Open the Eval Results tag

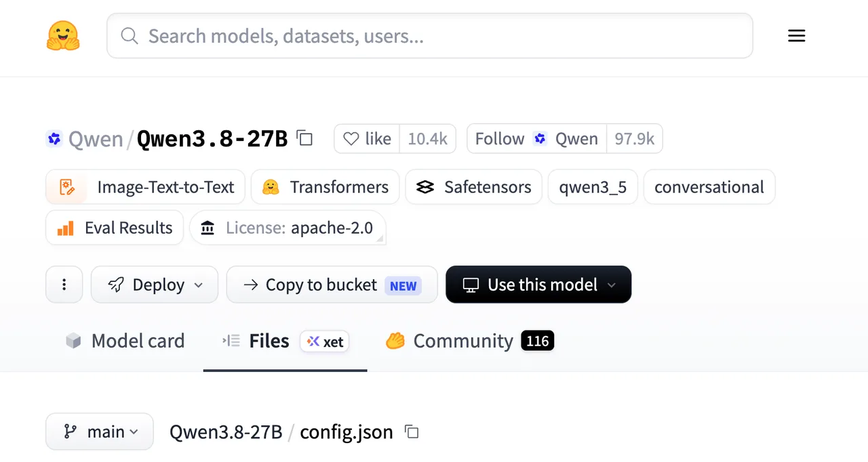(x=115, y=228)
